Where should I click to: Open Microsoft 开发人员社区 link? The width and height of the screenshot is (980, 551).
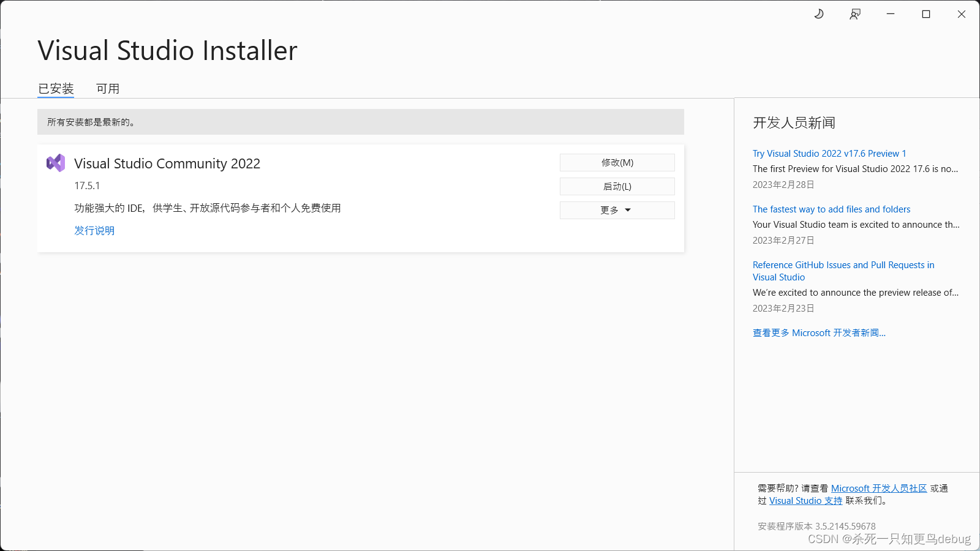[x=879, y=489]
